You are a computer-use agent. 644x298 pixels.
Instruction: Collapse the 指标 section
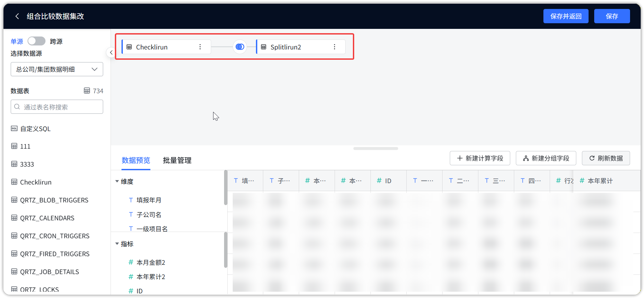coord(117,244)
